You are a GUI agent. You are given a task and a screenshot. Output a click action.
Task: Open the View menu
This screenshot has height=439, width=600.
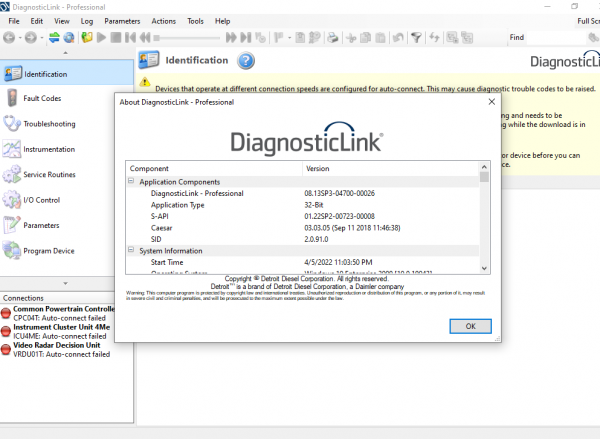[62, 21]
